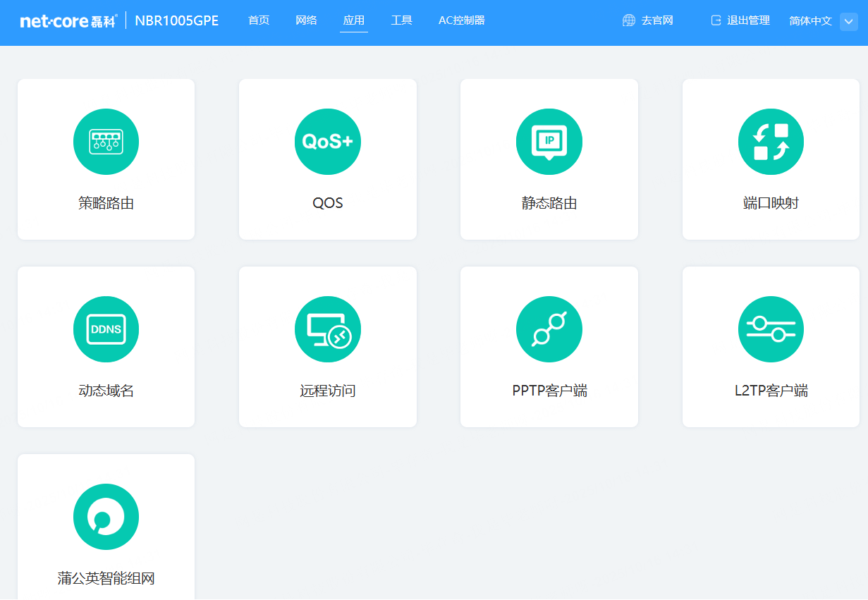Click the PPTP客户端 card label

[x=549, y=391]
